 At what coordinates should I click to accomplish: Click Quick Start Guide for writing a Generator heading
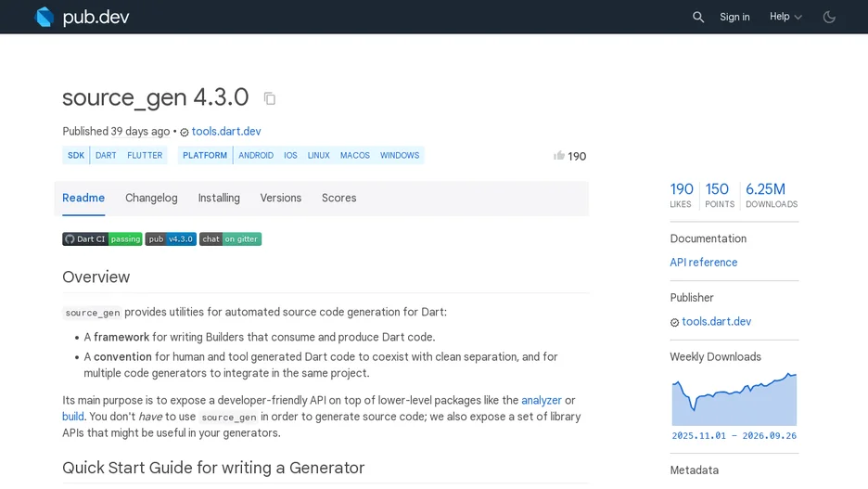pos(213,468)
